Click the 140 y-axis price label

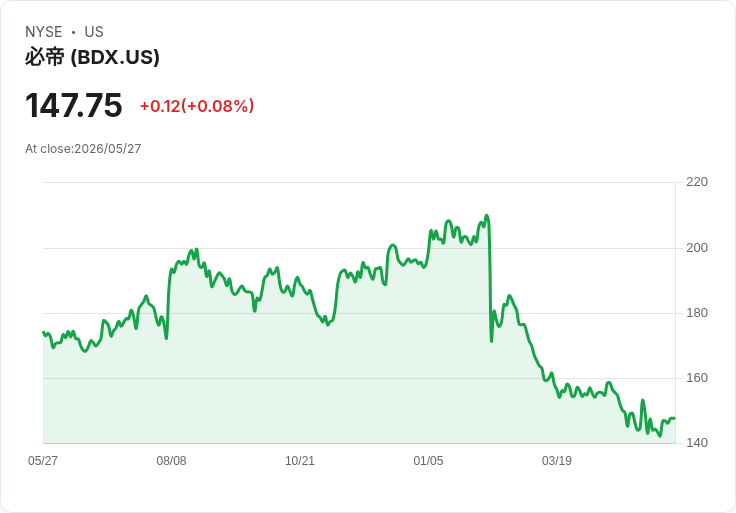point(697,443)
